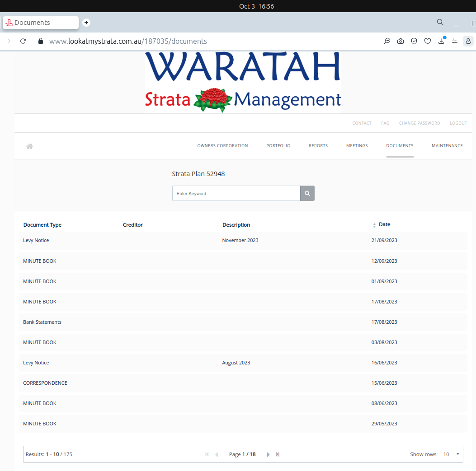The height and width of the screenshot is (471, 476).
Task: Bookmark page with the heart icon
Action: pyautogui.click(x=428, y=41)
